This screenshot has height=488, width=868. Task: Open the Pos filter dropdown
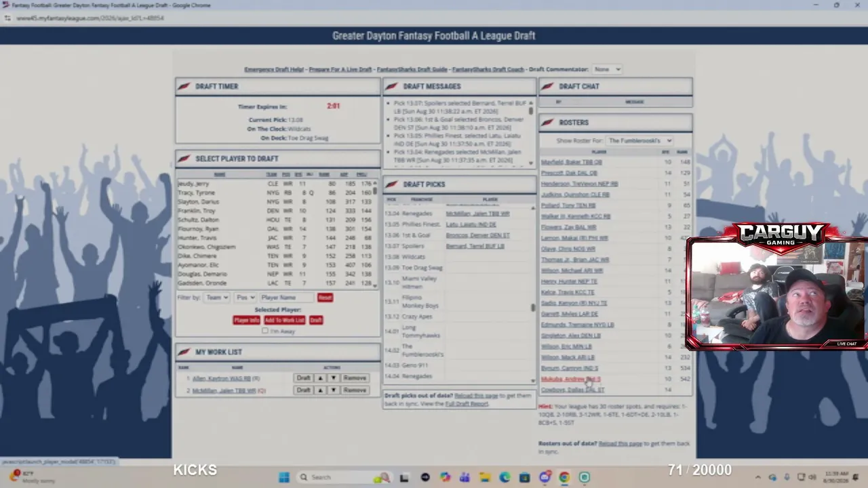(x=245, y=298)
